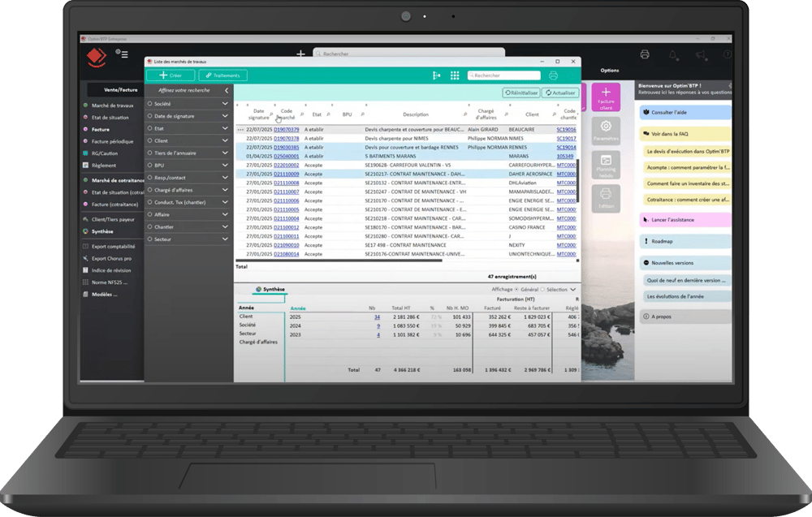The width and height of the screenshot is (812, 517).
Task: Click the Créer button
Action: [x=171, y=75]
